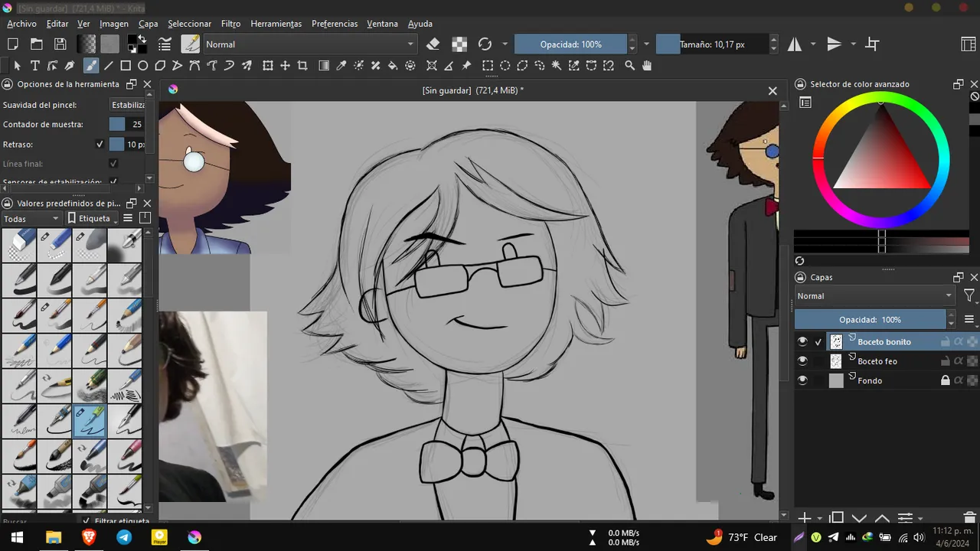Image resolution: width=980 pixels, height=551 pixels.
Task: Open the brush preset chooser thumbnail
Action: pos(191,44)
